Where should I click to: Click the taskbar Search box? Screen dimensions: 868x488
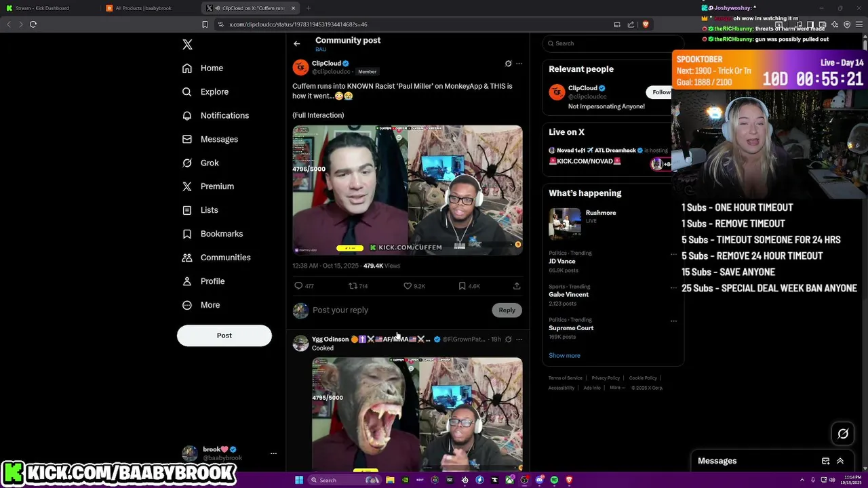[x=344, y=480]
